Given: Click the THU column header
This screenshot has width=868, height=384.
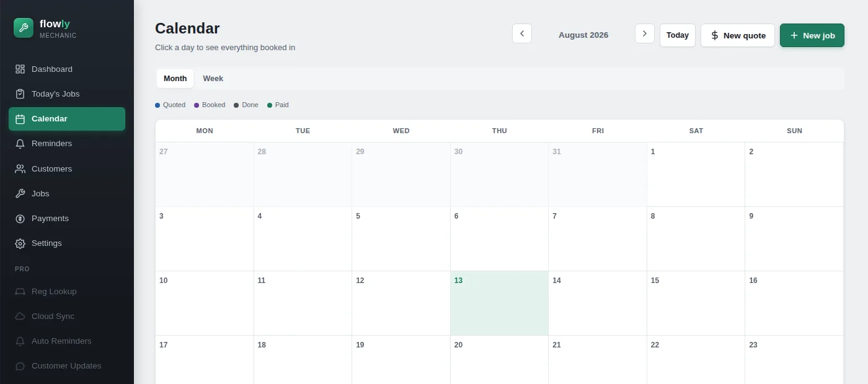Looking at the screenshot, I should click(x=500, y=131).
